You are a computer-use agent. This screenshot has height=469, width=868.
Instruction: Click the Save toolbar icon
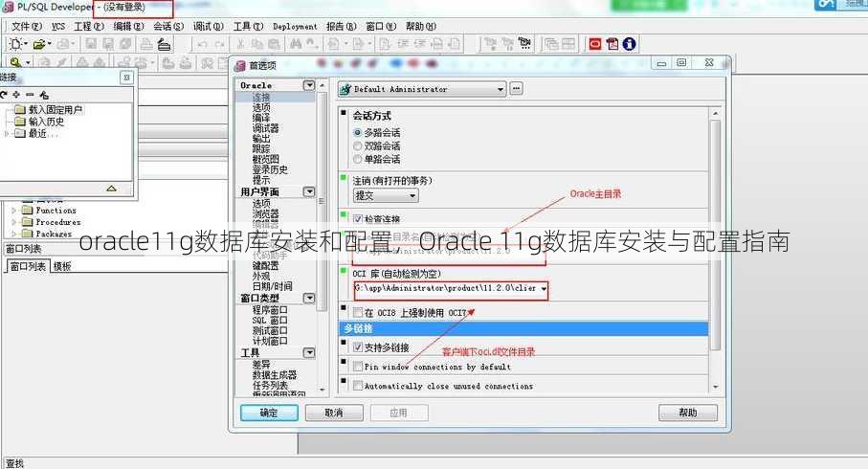coord(91,44)
